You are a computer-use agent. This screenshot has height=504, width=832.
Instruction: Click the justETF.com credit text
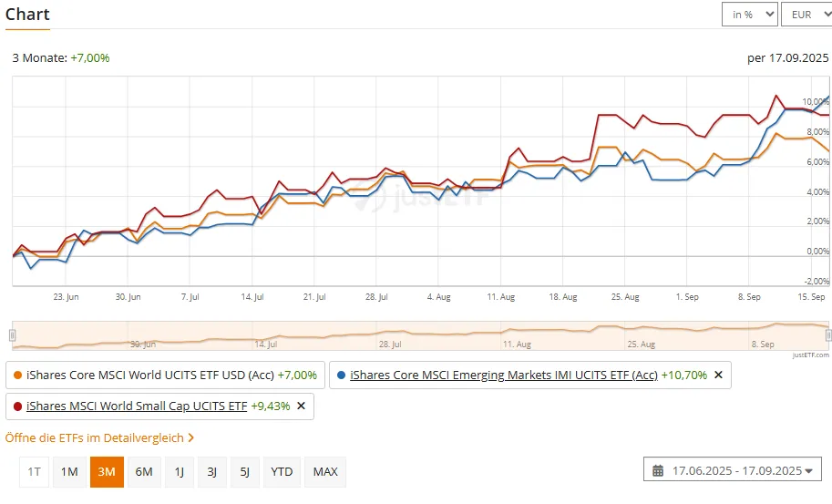pos(811,355)
